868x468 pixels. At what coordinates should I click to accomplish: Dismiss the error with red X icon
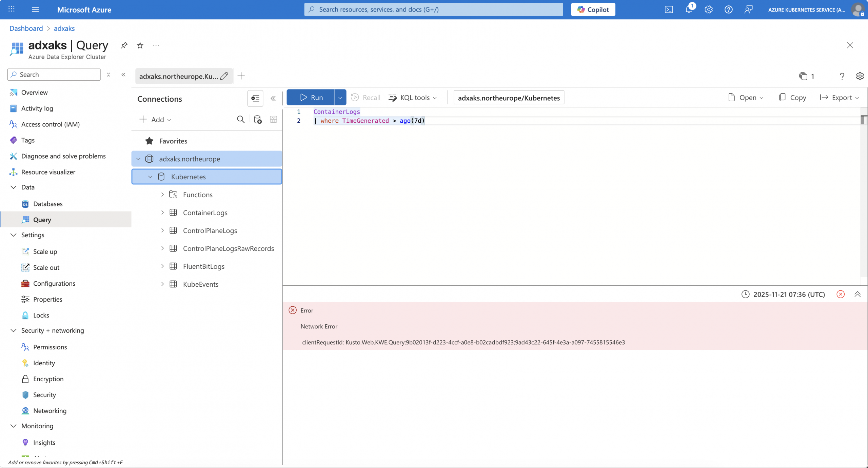841,294
